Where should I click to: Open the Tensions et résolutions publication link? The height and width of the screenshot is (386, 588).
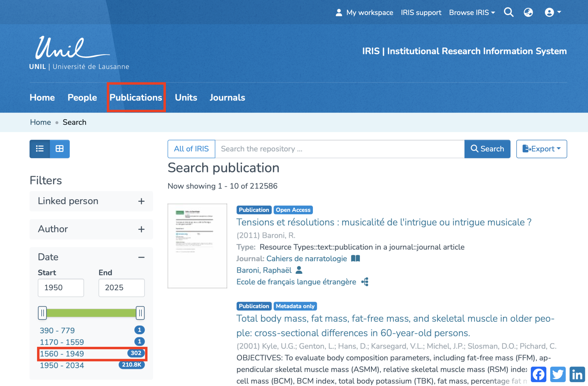(384, 222)
